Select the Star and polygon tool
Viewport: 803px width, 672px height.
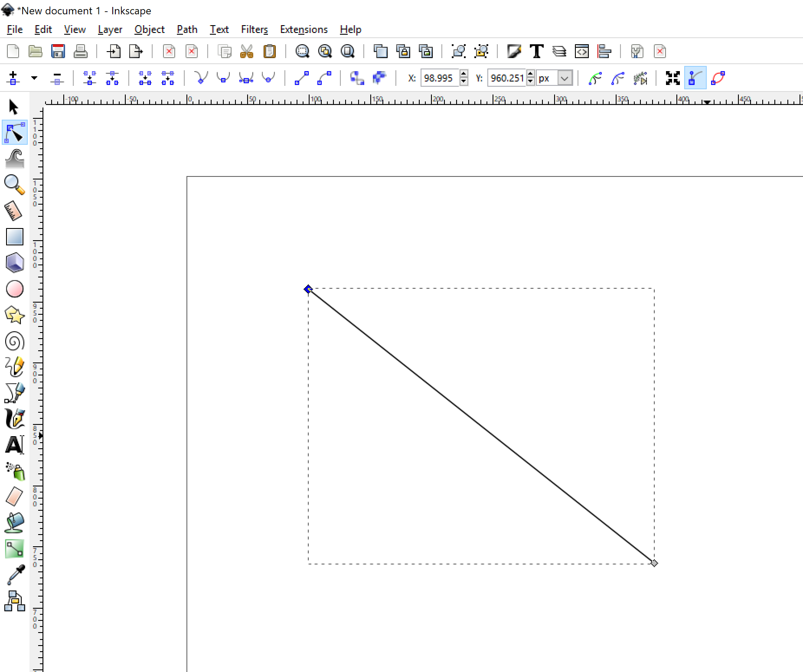click(14, 315)
